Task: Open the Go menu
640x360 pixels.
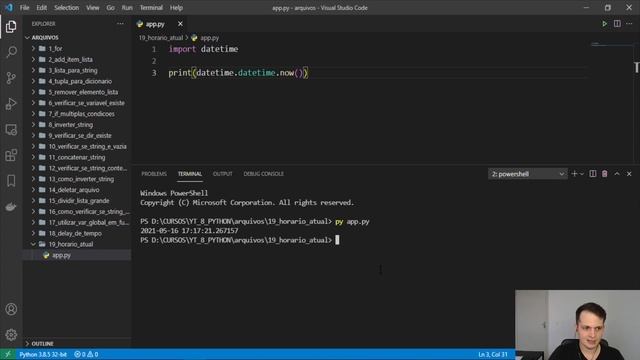Action: coord(110,8)
